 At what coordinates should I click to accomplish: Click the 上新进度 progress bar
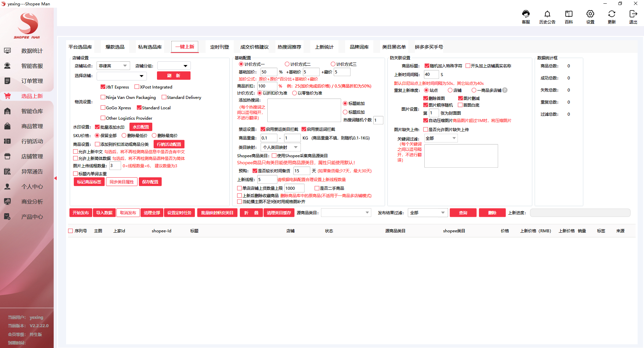pos(580,213)
